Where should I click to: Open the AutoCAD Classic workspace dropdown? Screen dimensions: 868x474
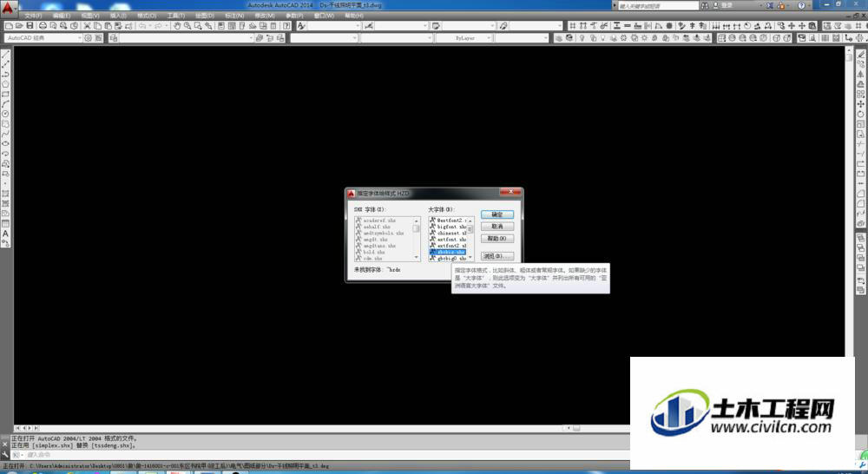(43, 37)
